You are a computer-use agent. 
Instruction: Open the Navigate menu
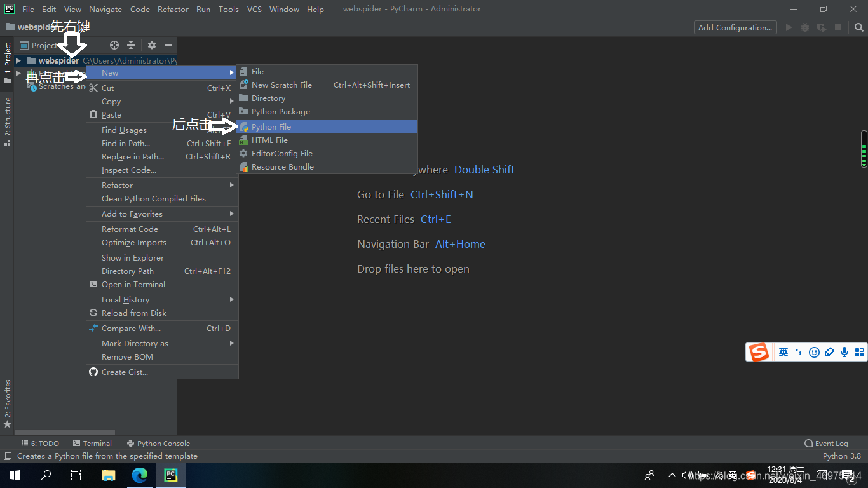tap(105, 9)
